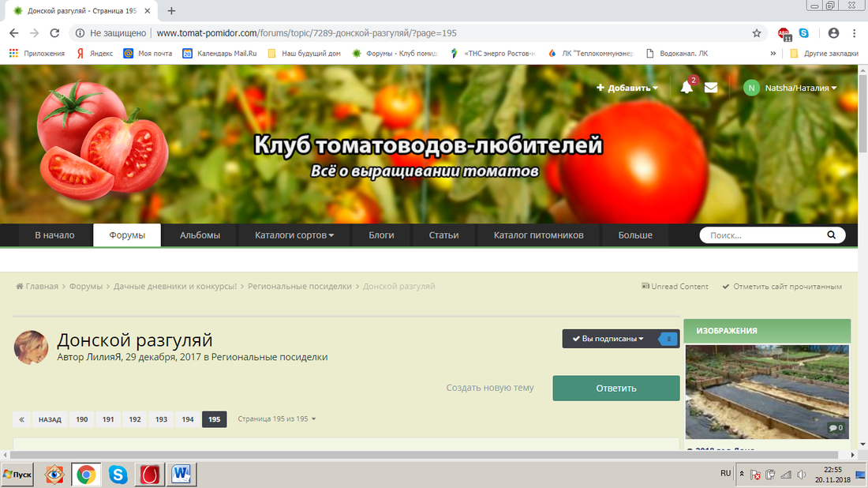Expand 'Страница 195 из 195' page selector
This screenshot has width=868, height=488.
tap(277, 419)
